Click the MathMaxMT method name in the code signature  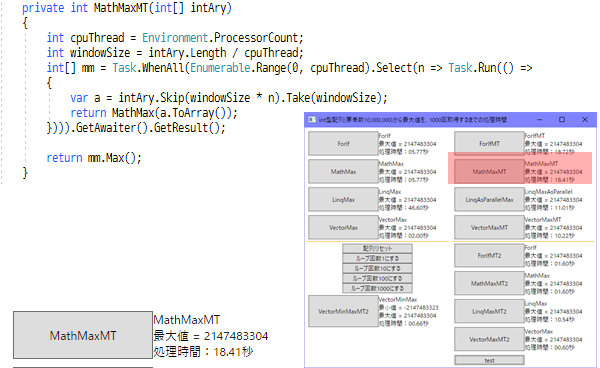pyautogui.click(x=121, y=8)
